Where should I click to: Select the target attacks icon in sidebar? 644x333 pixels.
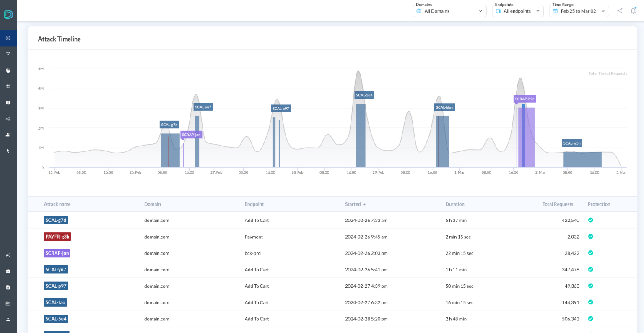tap(8, 38)
